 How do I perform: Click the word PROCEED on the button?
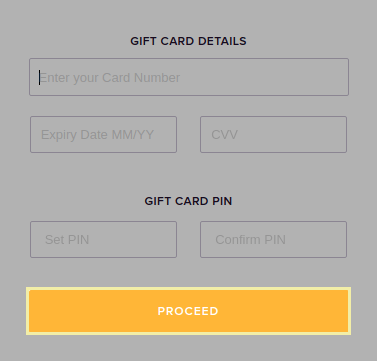coord(188,311)
